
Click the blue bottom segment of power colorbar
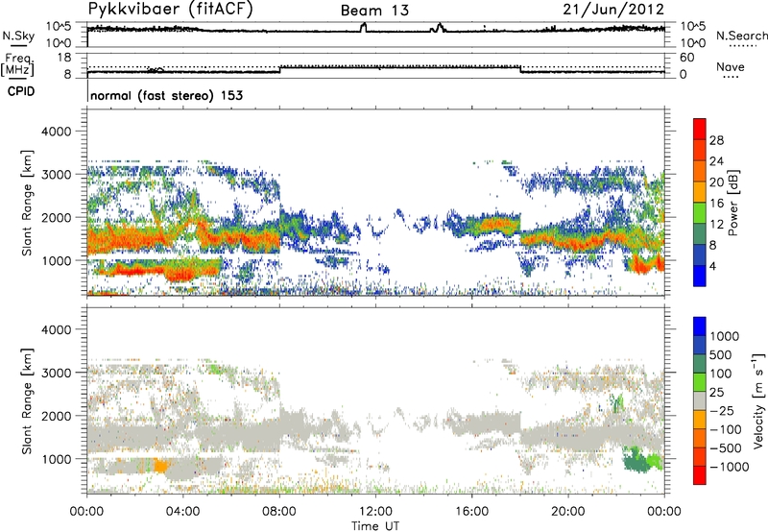click(700, 276)
